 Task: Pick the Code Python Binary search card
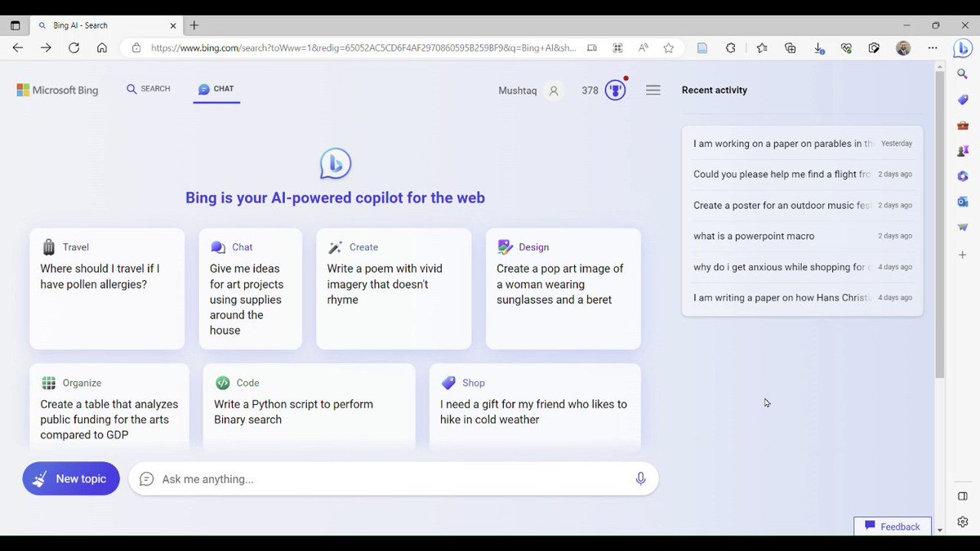pyautogui.click(x=310, y=407)
